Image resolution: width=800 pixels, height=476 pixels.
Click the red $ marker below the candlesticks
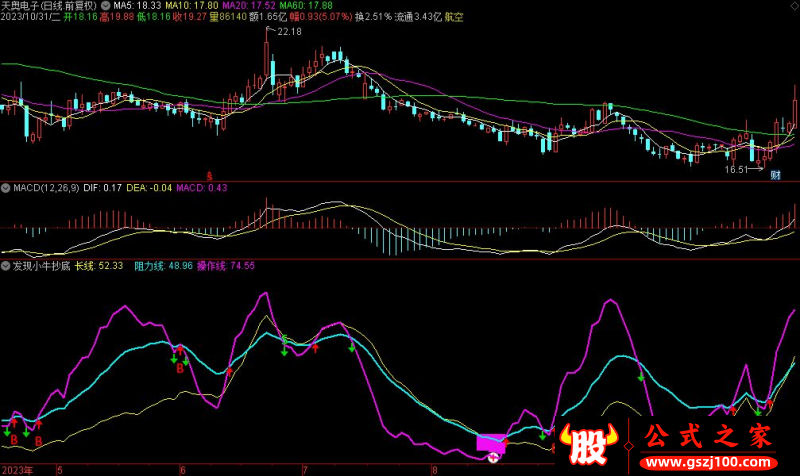coord(209,173)
